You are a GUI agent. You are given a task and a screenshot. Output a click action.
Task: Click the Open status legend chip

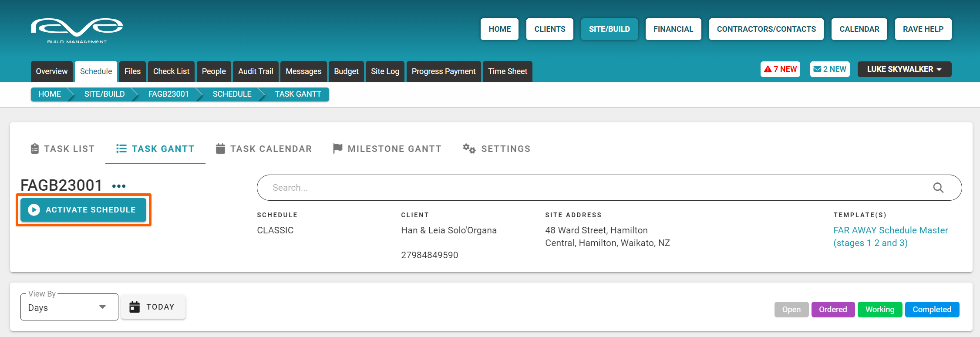point(791,310)
